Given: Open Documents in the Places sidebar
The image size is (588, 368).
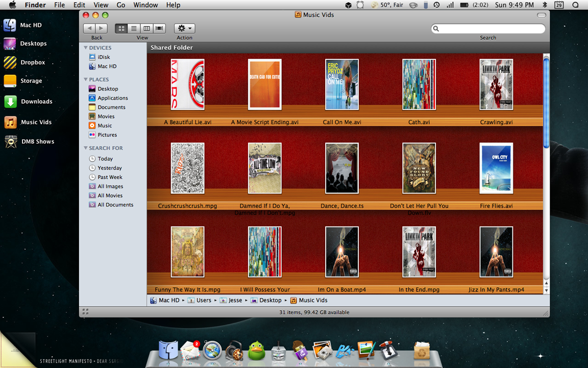Looking at the screenshot, I should [107, 107].
